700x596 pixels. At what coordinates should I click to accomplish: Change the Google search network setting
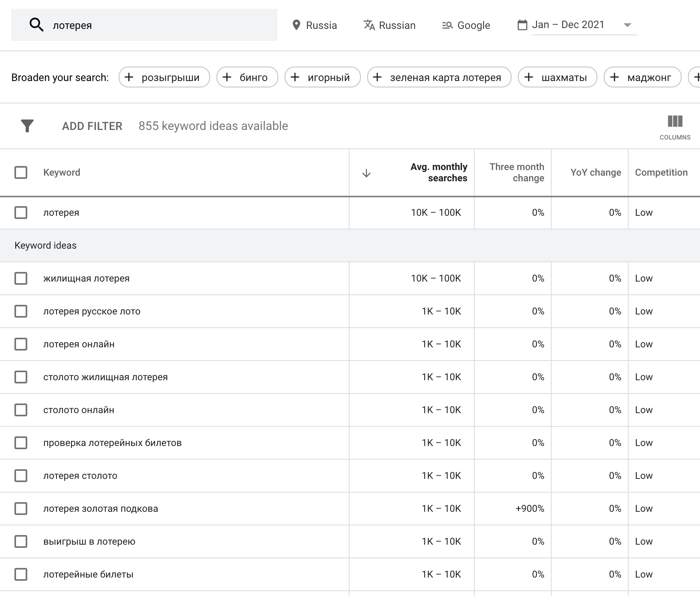pos(466,25)
